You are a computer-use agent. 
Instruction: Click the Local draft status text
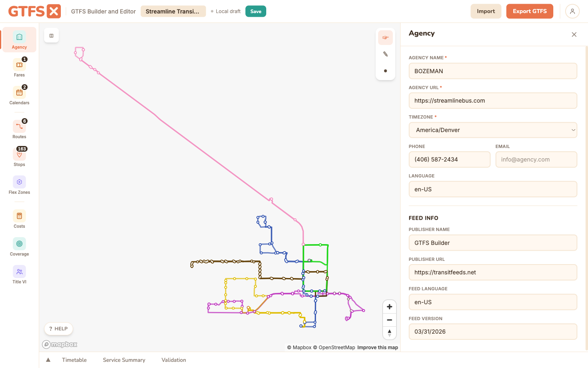[x=228, y=11]
